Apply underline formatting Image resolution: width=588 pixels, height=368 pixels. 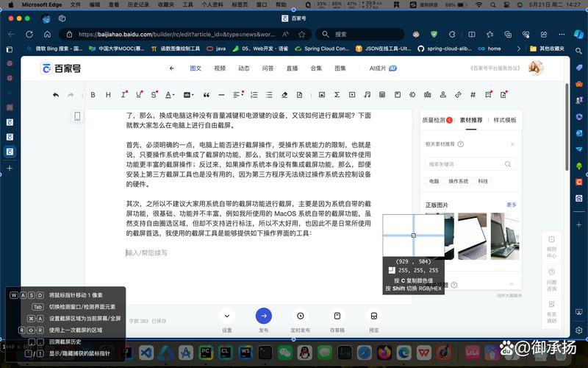click(139, 95)
